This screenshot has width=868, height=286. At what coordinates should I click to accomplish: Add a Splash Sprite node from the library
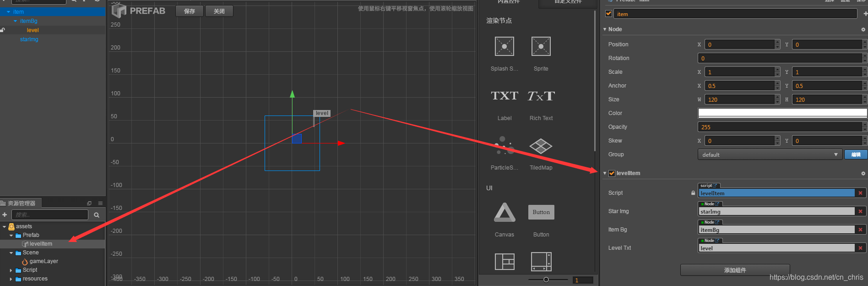coord(504,47)
